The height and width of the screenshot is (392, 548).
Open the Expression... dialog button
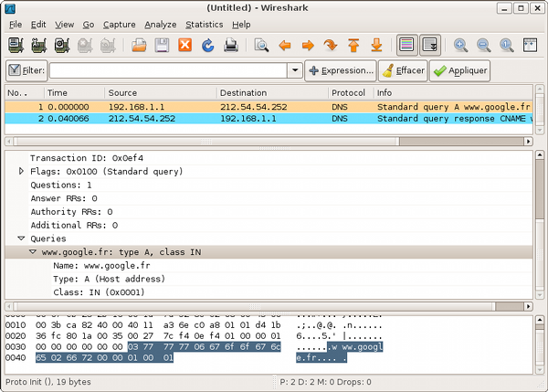click(341, 70)
